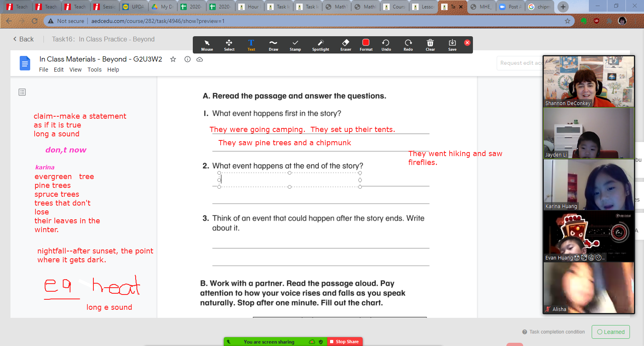644x346 pixels.
Task: Open the red Format color option
Action: pyautogui.click(x=366, y=45)
